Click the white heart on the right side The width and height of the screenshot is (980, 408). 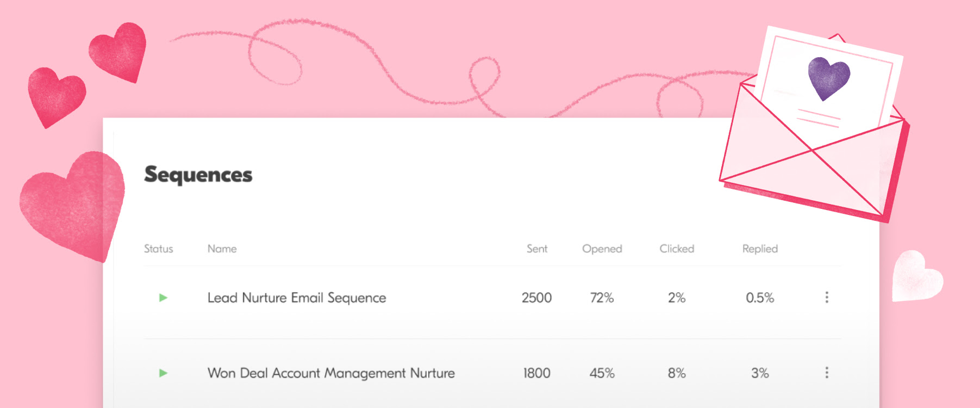click(x=916, y=276)
